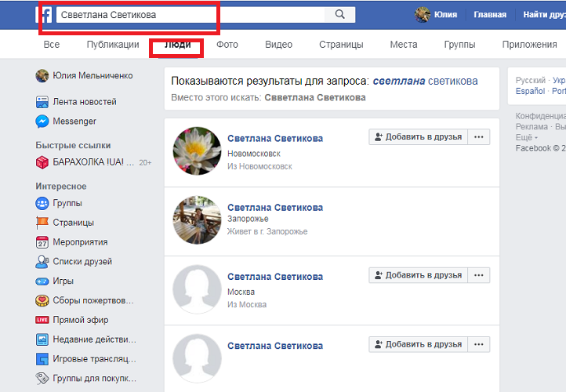Open Светлана Светикова profile name from Новомосковск
Screen dimensions: 566x392
(x=275, y=138)
